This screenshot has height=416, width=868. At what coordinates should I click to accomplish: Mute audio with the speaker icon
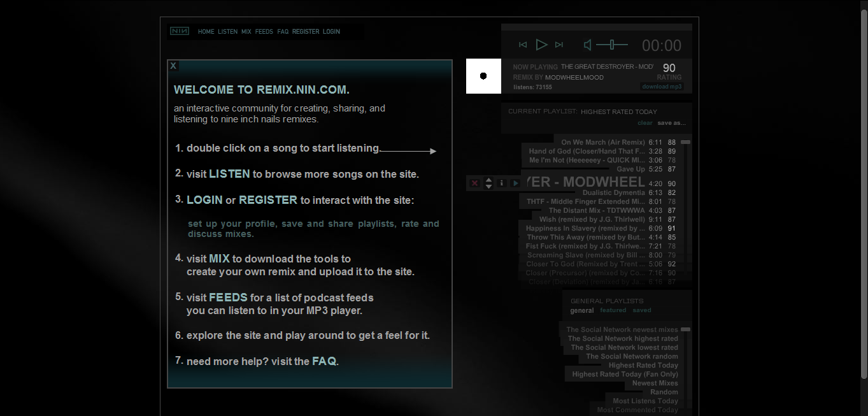coord(588,45)
